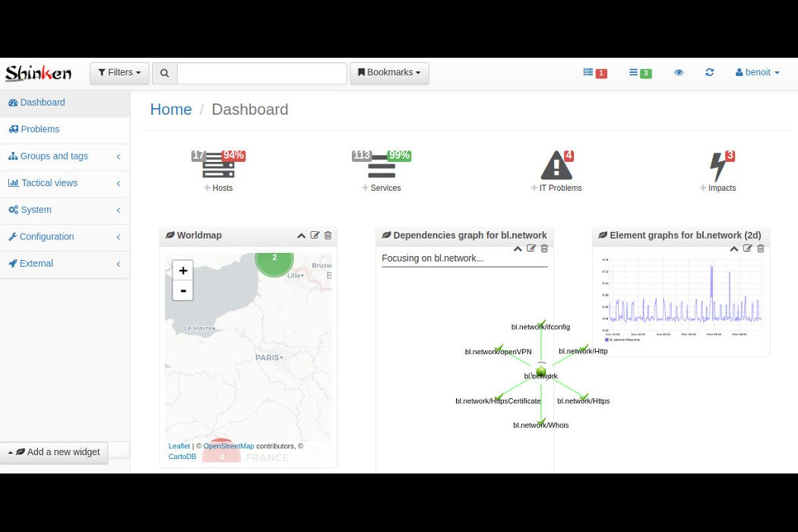Expand the benoit user menu
798x532 pixels.
pyautogui.click(x=757, y=72)
